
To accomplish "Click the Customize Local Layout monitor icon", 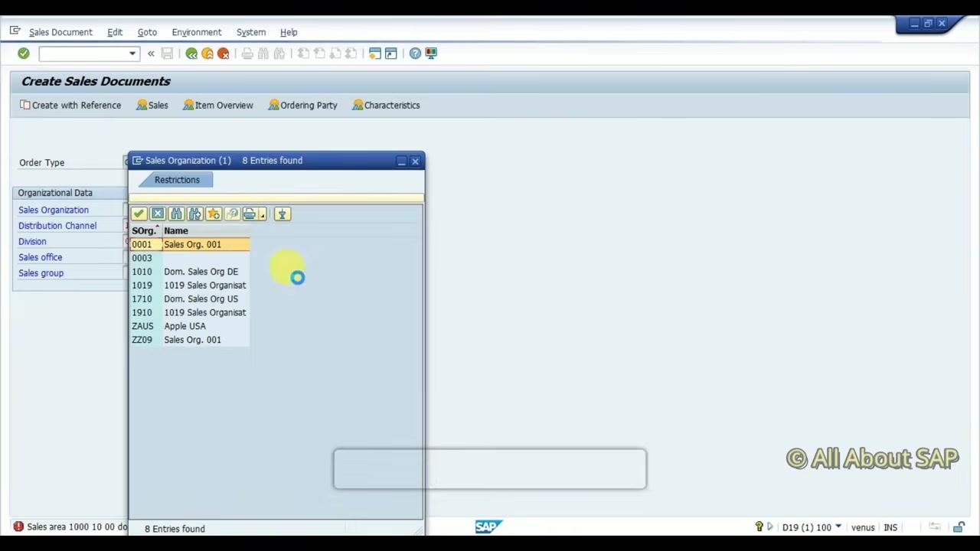I will coord(431,54).
